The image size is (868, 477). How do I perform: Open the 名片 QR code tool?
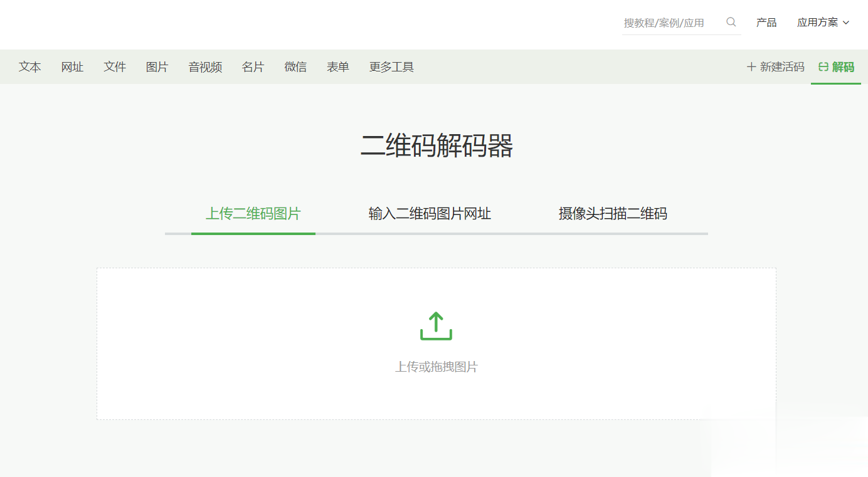(253, 66)
